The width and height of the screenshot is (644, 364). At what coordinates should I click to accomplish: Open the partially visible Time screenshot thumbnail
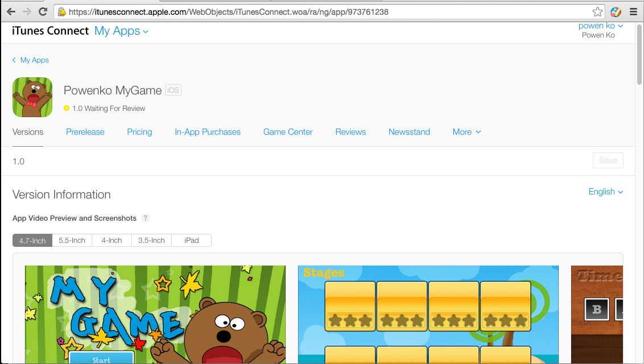click(597, 315)
